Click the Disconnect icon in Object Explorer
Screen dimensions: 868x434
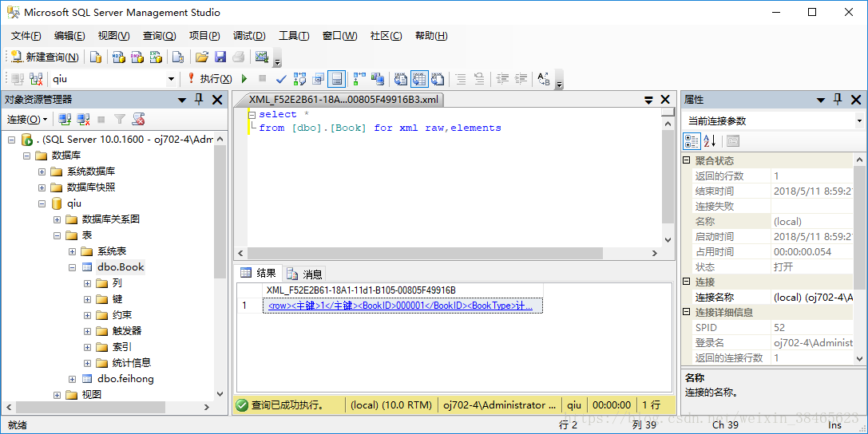point(84,120)
